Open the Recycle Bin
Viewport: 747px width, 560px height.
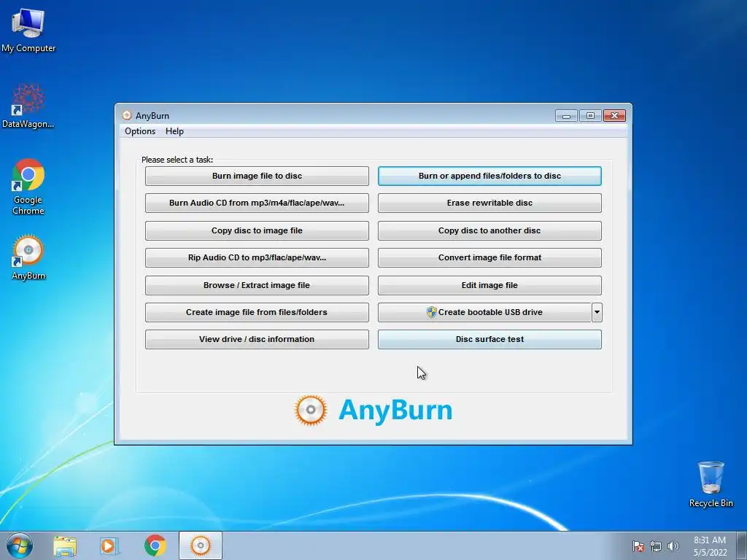point(711,484)
